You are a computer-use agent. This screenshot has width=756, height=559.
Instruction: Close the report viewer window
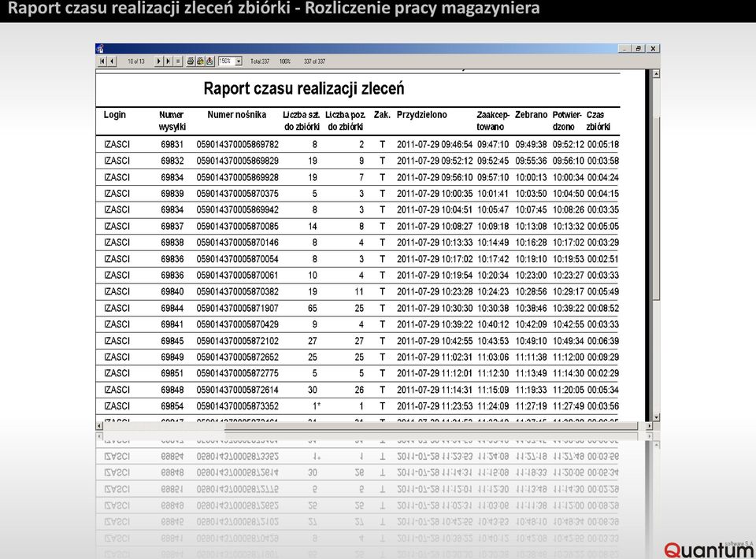pyautogui.click(x=653, y=49)
